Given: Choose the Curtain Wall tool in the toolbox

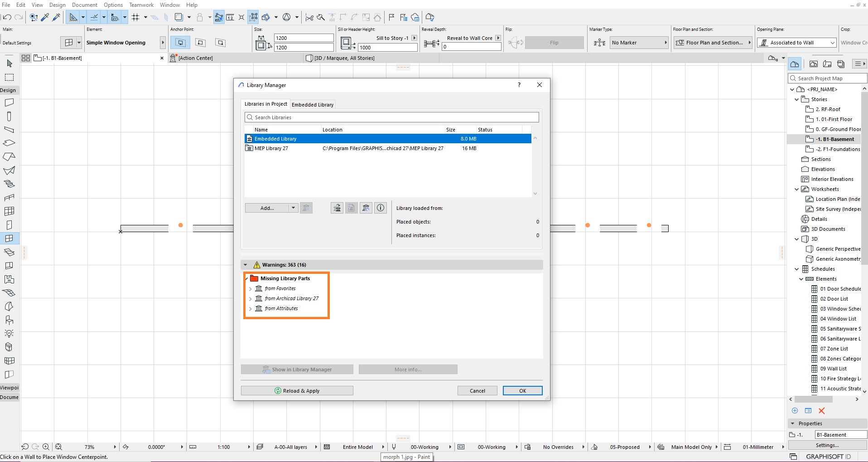Looking at the screenshot, I should (10, 211).
